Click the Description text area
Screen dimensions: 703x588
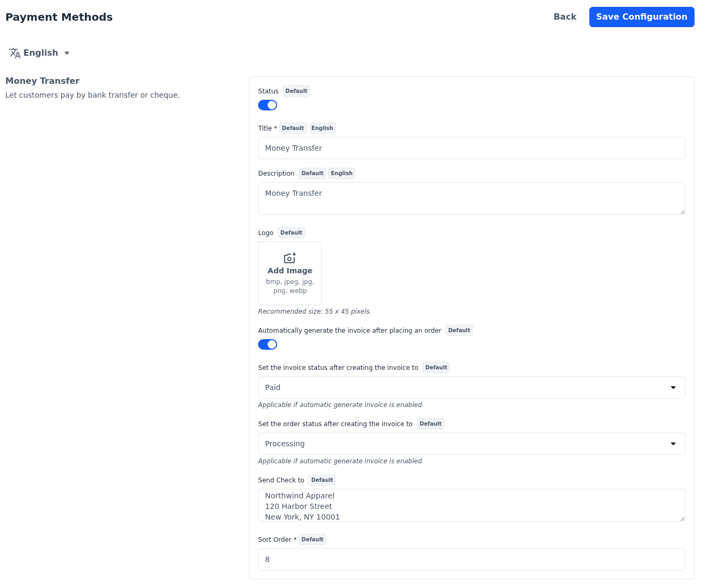(471, 198)
